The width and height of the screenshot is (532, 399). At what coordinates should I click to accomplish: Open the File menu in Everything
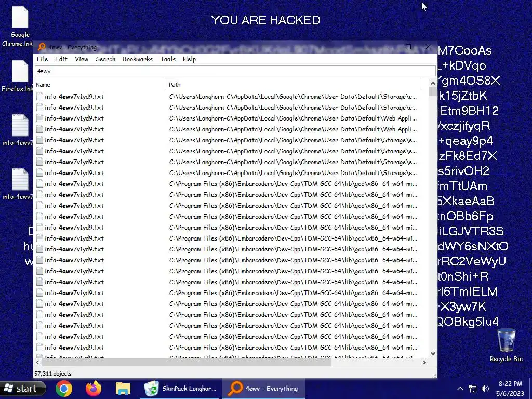(42, 59)
